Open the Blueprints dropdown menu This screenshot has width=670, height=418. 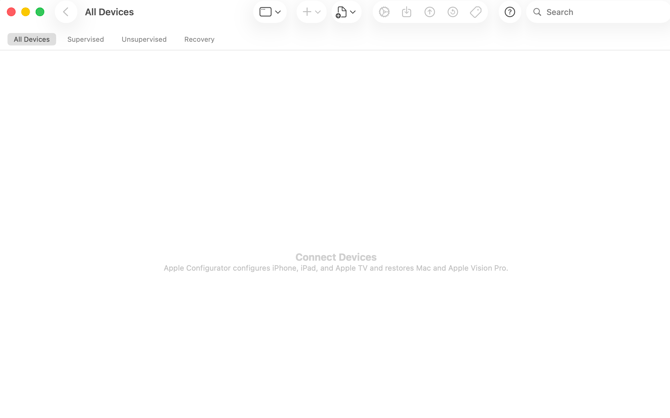(346, 12)
